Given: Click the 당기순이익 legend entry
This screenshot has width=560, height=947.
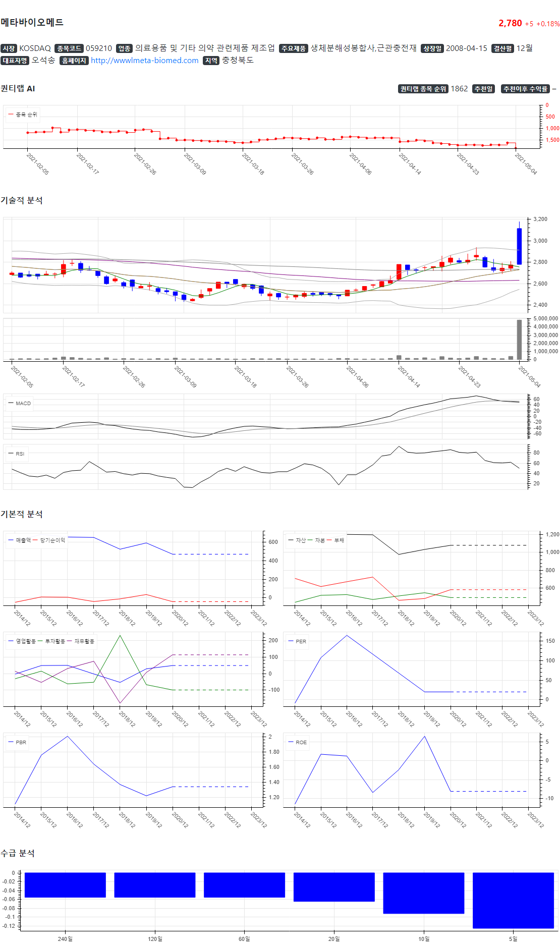Looking at the screenshot, I should coord(49,540).
